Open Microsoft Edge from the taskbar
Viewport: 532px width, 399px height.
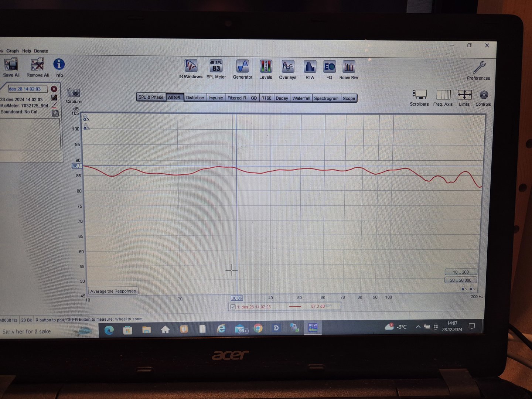tap(109, 330)
